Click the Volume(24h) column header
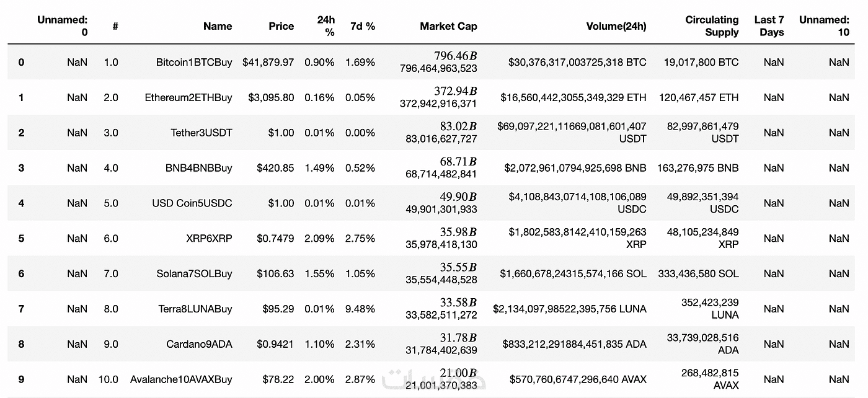The image size is (868, 398). pyautogui.click(x=616, y=26)
